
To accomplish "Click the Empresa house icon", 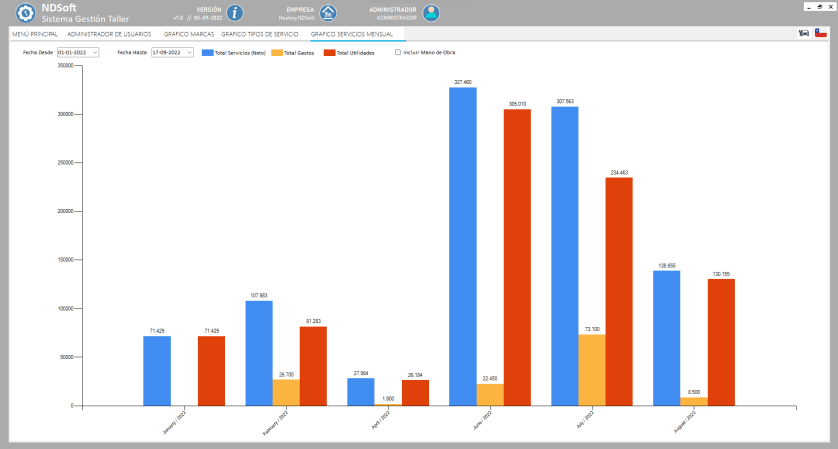I will coord(327,13).
